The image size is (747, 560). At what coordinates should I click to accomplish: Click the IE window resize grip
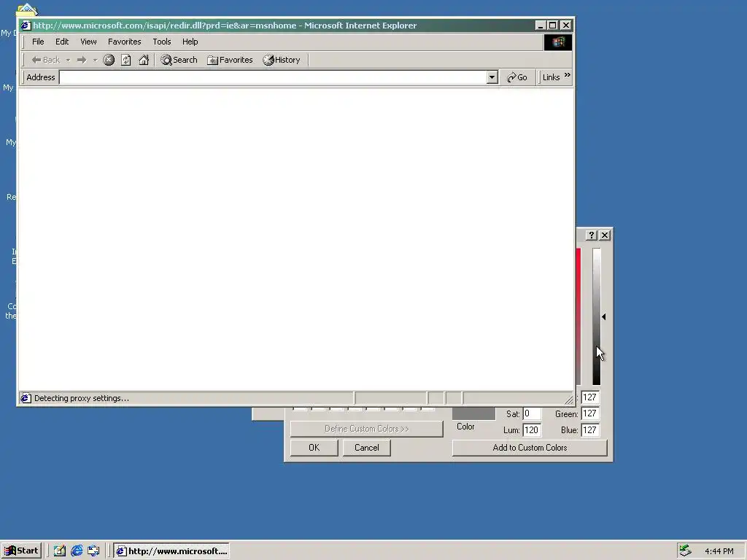click(x=569, y=400)
